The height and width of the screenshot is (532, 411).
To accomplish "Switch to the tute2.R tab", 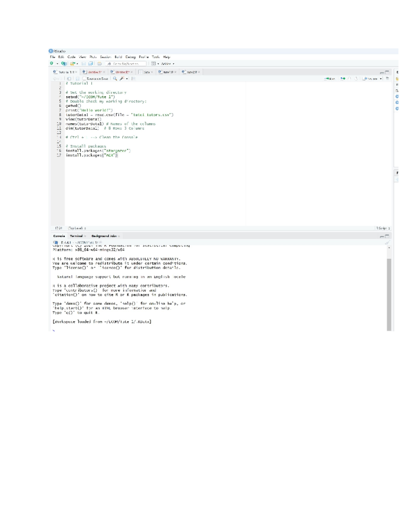I will 191,72.
